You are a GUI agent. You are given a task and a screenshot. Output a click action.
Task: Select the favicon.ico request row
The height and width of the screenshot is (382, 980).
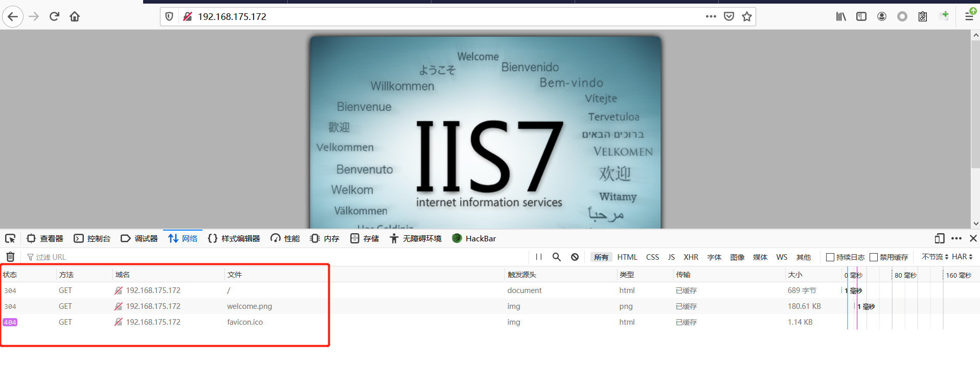pyautogui.click(x=490, y=322)
